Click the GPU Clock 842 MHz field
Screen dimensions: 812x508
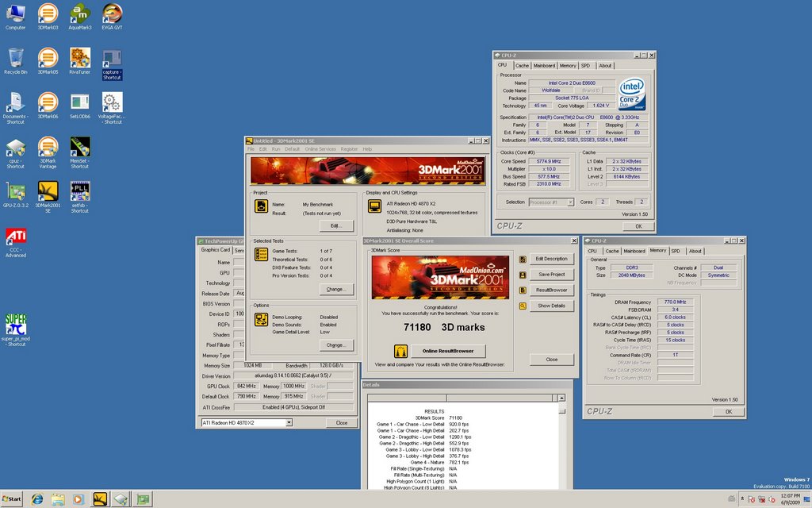[246, 387]
